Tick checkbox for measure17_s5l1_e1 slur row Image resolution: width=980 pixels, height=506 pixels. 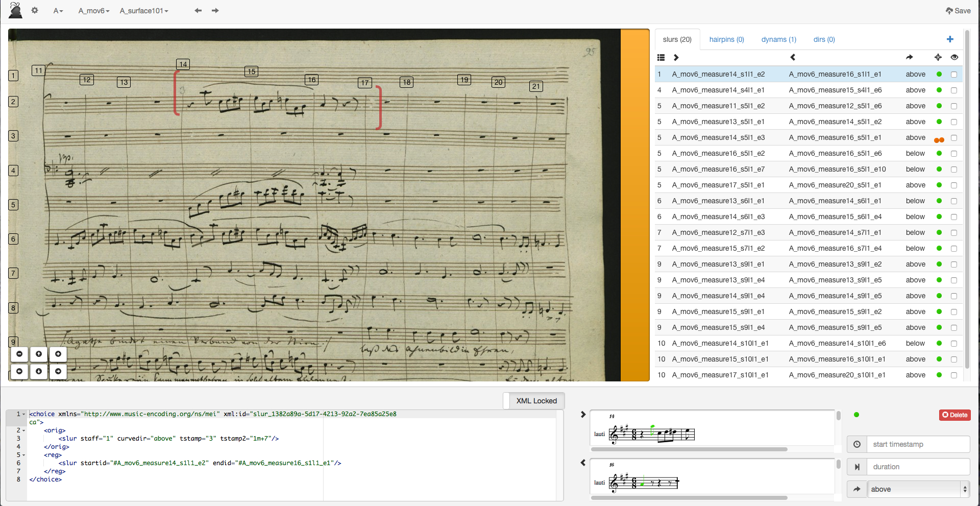(953, 185)
